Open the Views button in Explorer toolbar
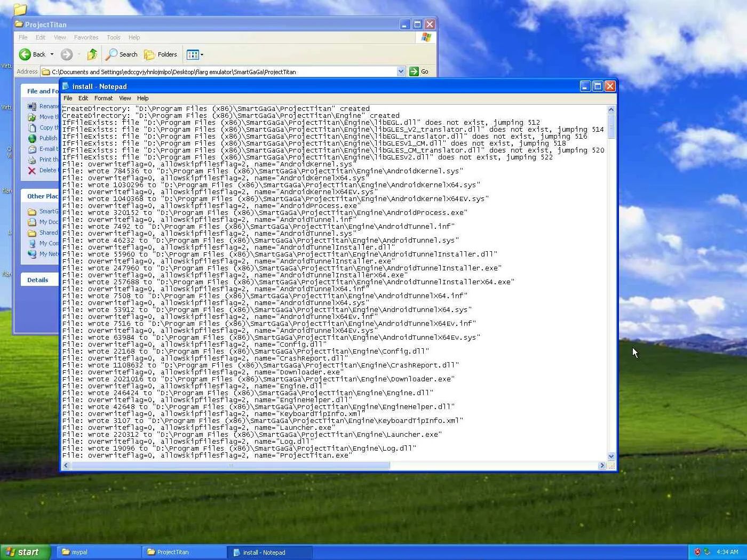The image size is (747, 560). 195,54
